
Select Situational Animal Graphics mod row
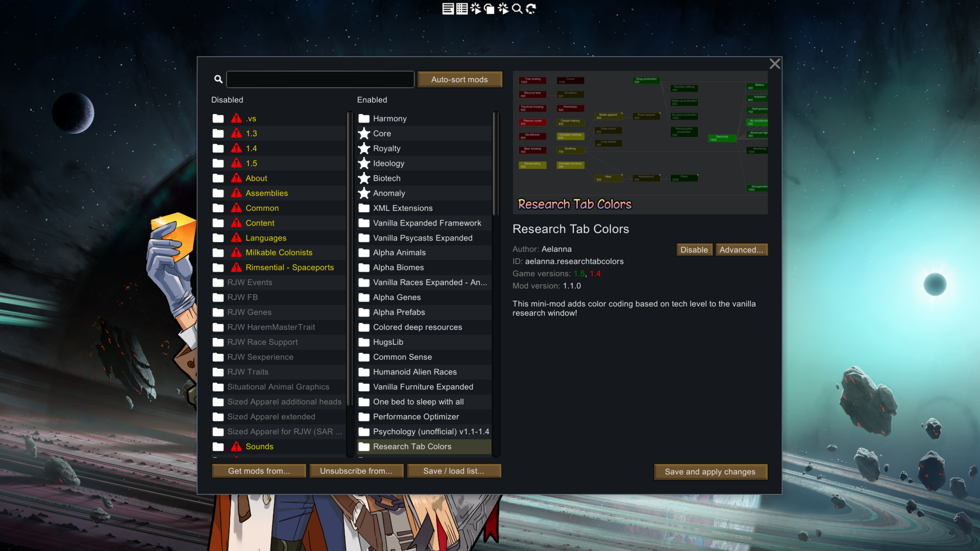[279, 387]
